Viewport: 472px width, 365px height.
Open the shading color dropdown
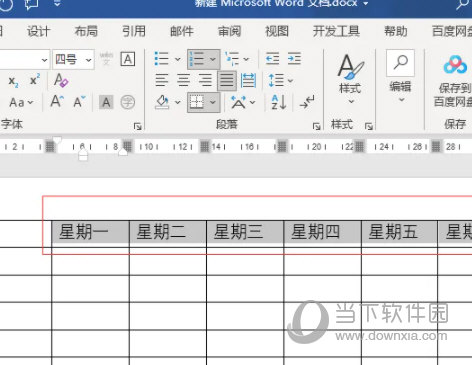[178, 102]
